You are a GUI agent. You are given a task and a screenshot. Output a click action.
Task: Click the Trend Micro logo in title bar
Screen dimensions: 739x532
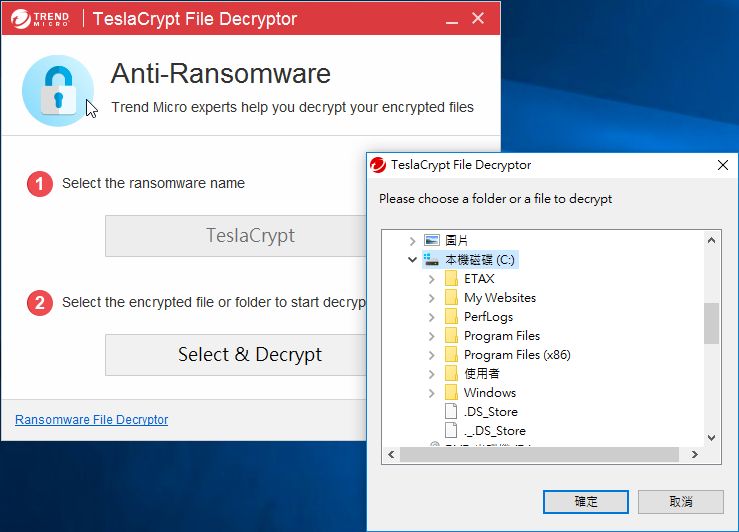(40, 19)
